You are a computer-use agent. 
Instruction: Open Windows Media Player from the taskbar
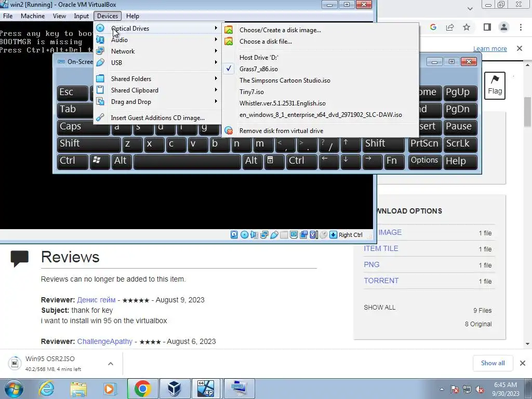[110, 389]
